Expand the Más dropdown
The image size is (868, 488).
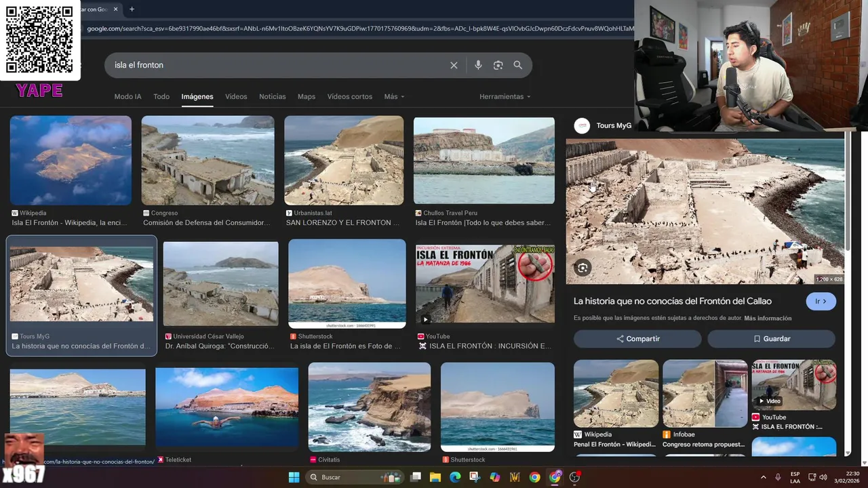pos(394,96)
